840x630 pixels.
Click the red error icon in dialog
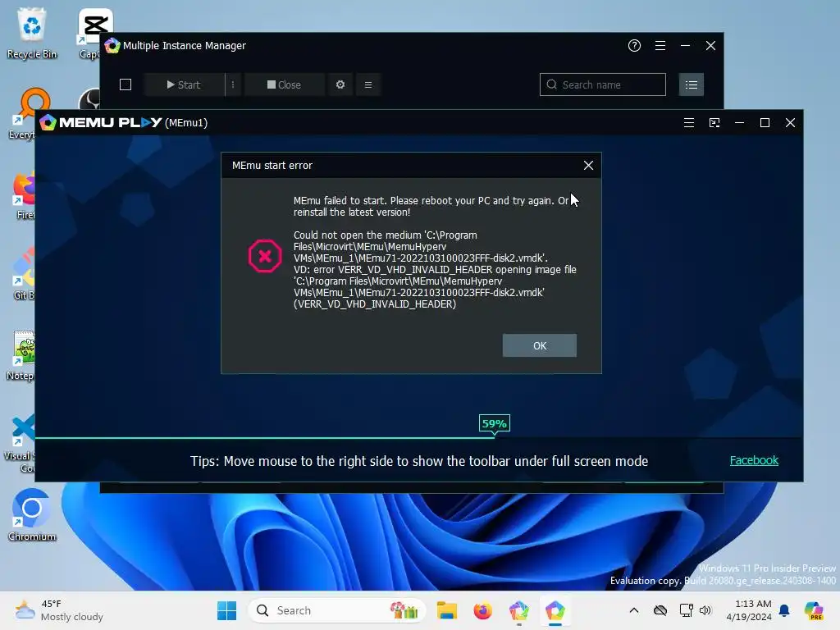coord(265,256)
